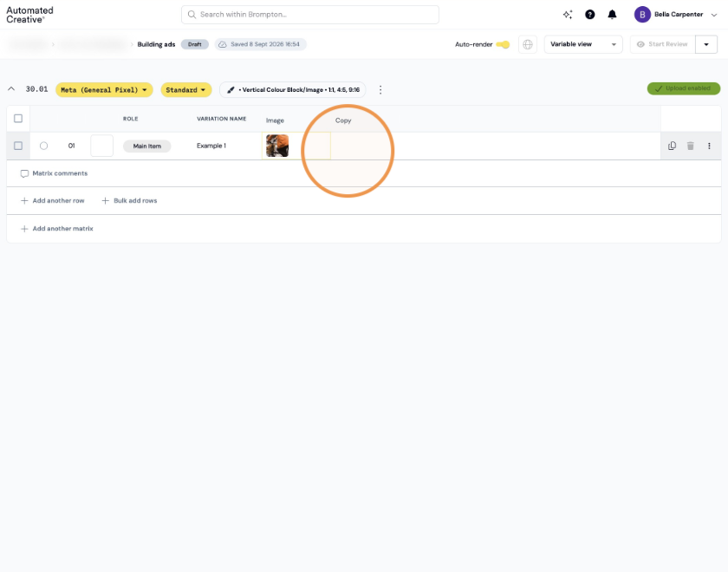Click the 30.01 matrix number
Screen dimensions: 728x572
click(x=36, y=89)
